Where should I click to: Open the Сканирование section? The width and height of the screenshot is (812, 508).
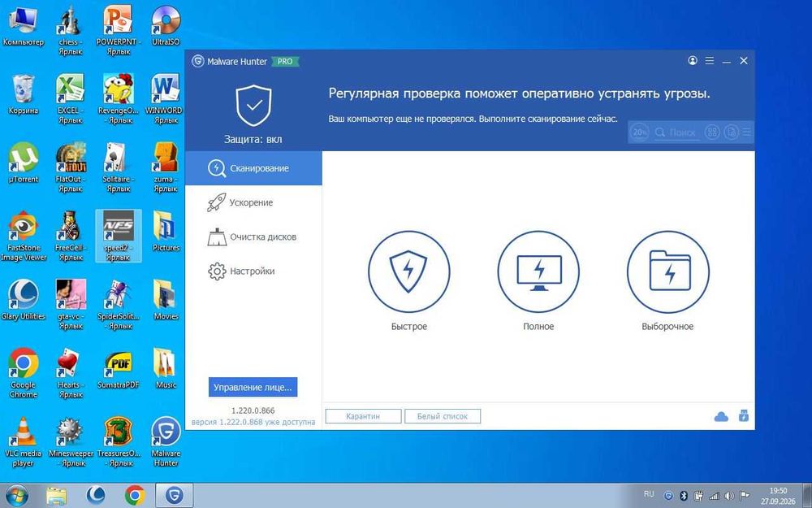(x=253, y=168)
